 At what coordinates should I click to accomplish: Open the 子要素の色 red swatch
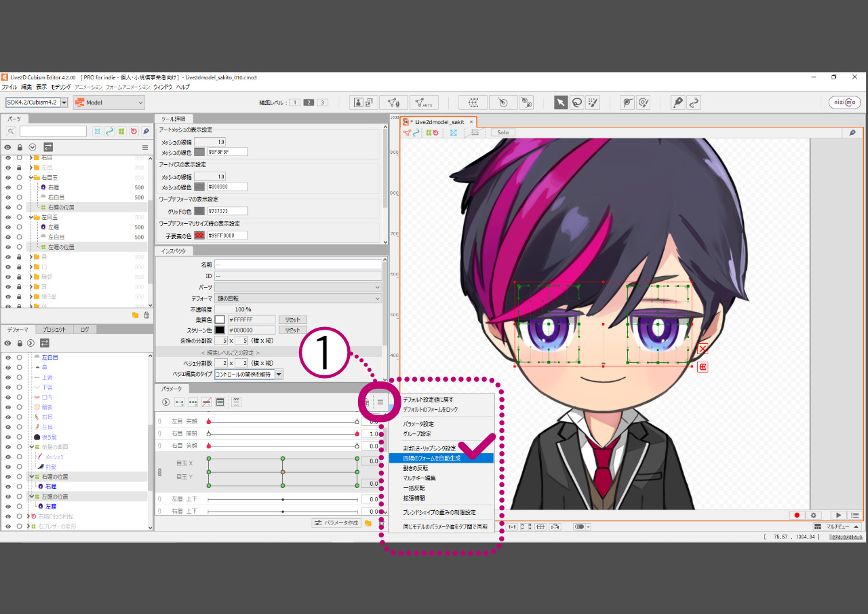[x=199, y=235]
